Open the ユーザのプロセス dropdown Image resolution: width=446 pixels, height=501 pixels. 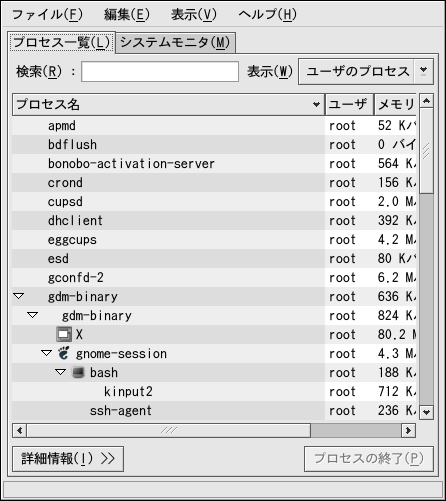[x=366, y=71]
